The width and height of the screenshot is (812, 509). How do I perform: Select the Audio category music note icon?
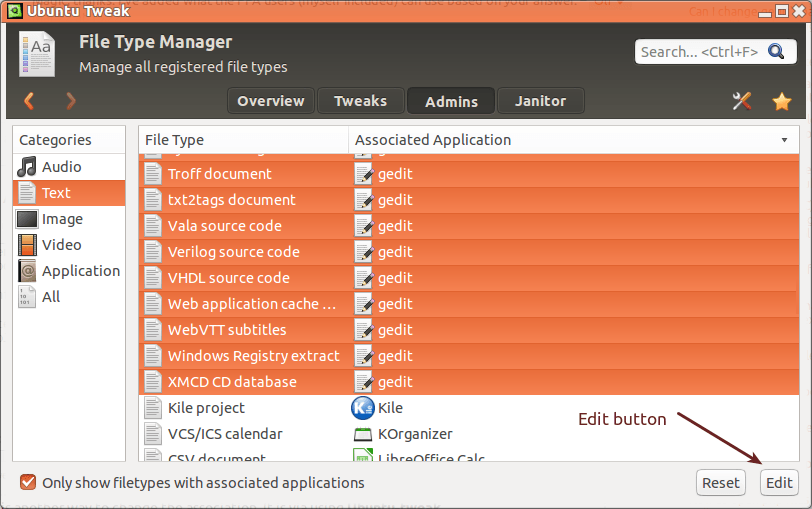point(27,167)
